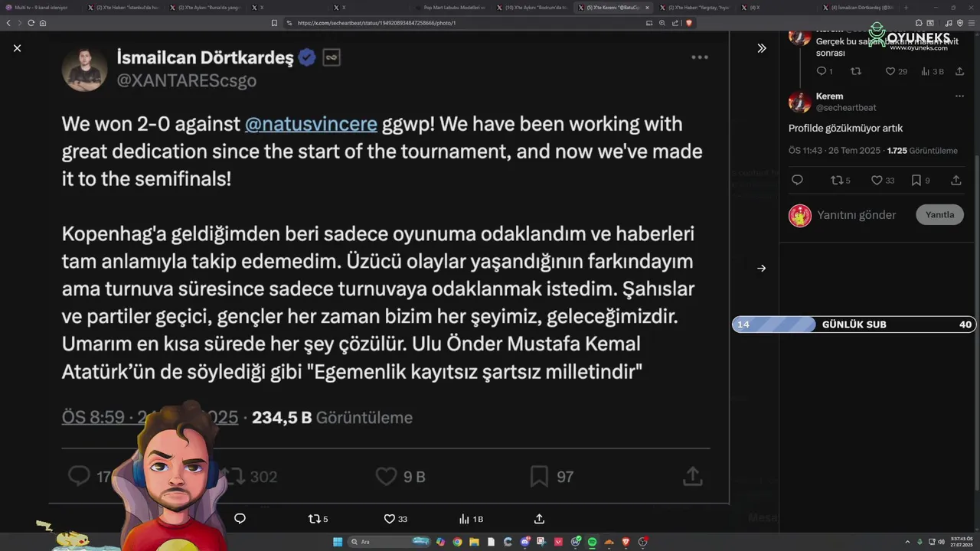Reply icon under Kerem's side panel tweet

click(x=797, y=181)
